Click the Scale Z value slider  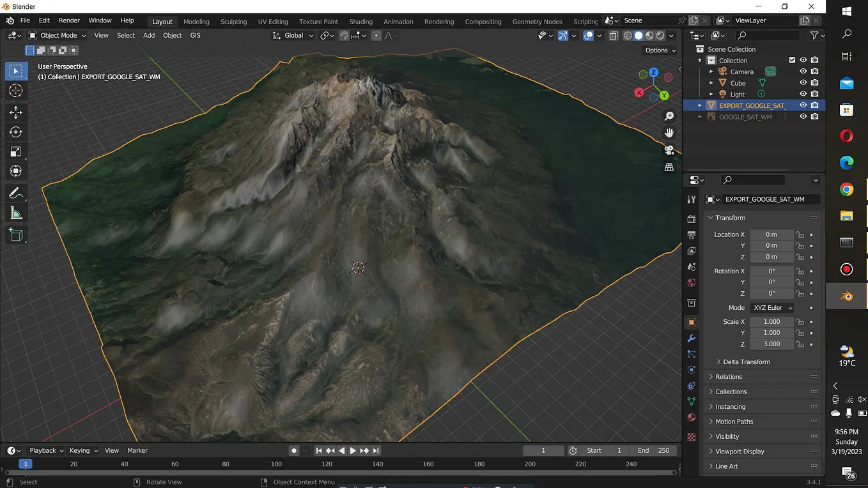[771, 344]
